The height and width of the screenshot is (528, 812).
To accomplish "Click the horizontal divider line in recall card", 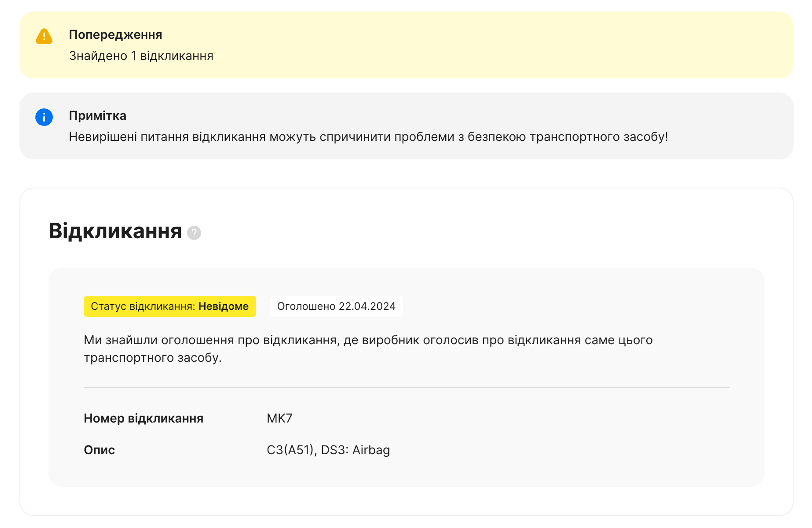I will point(406,388).
